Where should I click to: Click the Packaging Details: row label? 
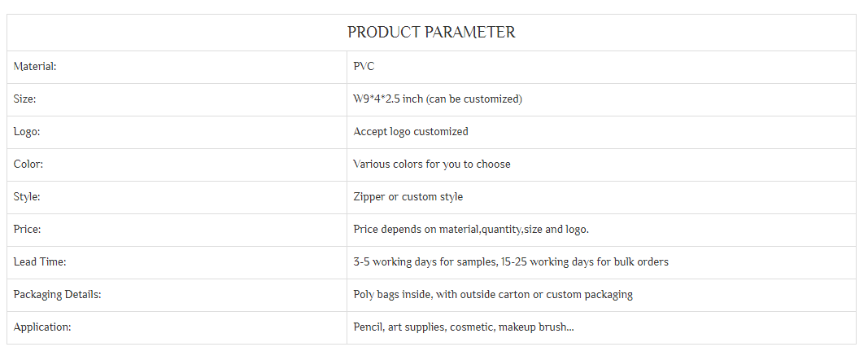click(57, 295)
